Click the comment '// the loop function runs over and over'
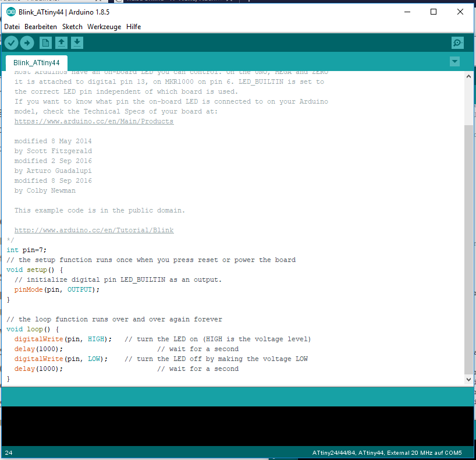Screen dimensions: 476x460 114,319
